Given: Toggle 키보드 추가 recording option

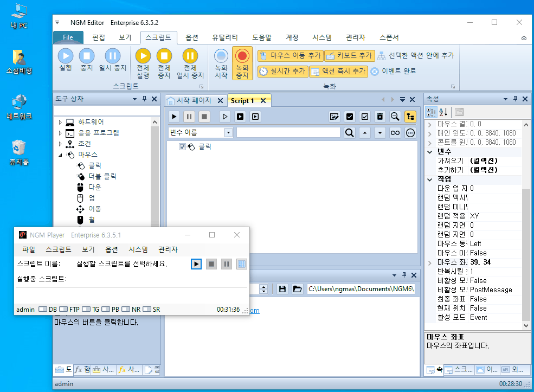Looking at the screenshot, I should 350,55.
